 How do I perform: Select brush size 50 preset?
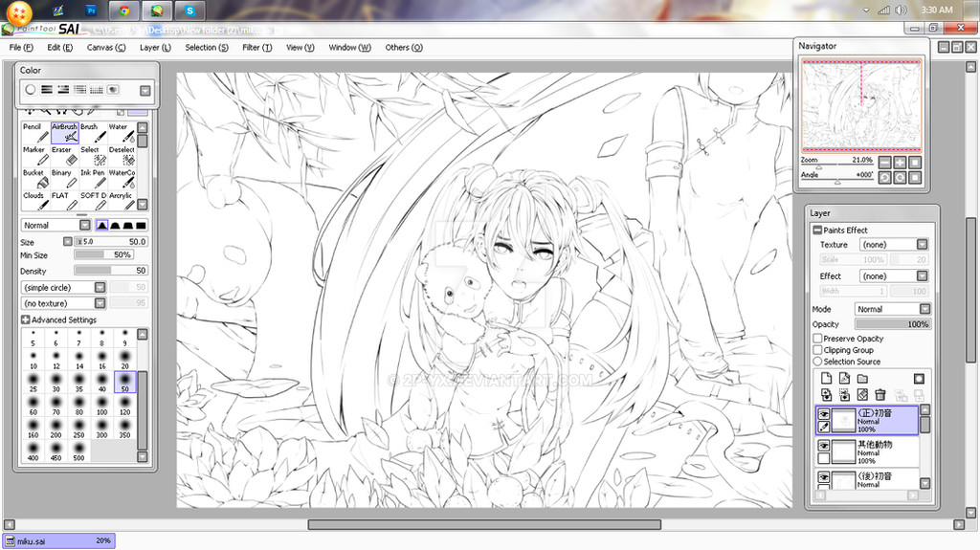(125, 383)
